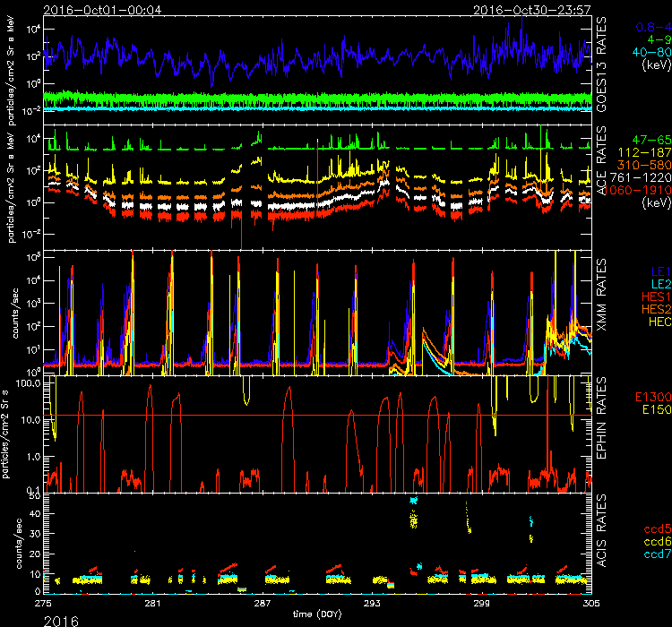Select the EPHIN RATES panel label
This screenshot has height=627, width=672.
point(601,418)
